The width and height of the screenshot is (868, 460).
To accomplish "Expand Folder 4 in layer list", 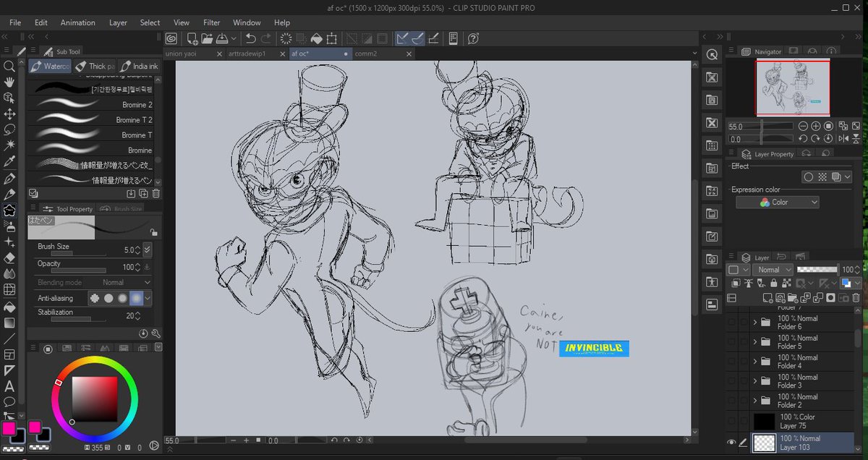I will click(x=755, y=361).
